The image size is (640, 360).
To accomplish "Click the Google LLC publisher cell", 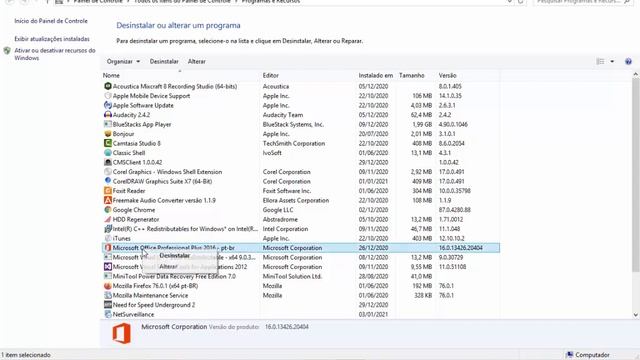I will pos(278,210).
